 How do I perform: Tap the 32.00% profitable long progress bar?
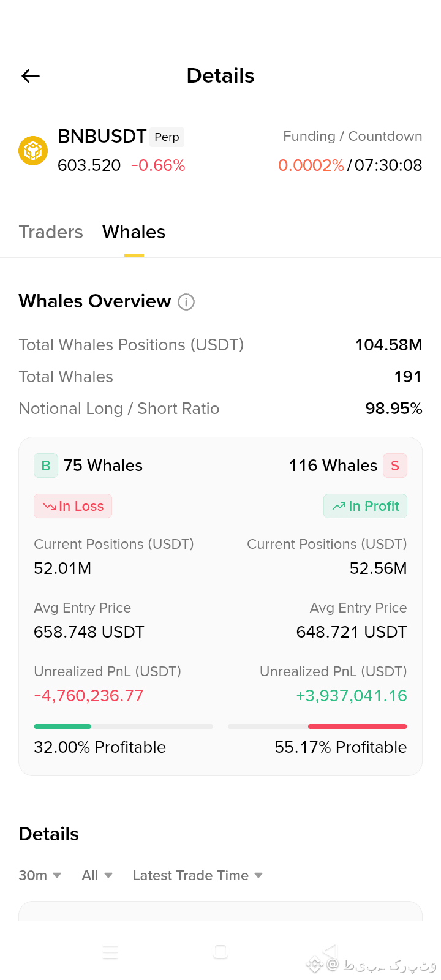[123, 726]
